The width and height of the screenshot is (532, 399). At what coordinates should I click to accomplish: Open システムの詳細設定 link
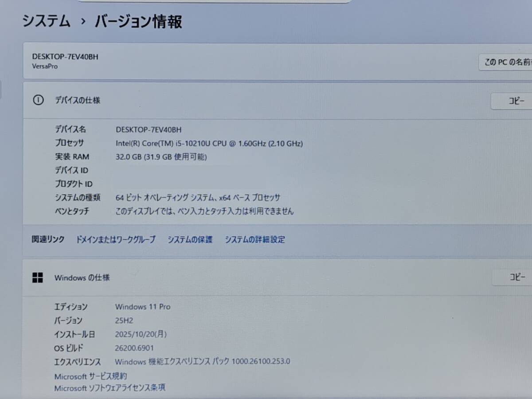coord(255,239)
